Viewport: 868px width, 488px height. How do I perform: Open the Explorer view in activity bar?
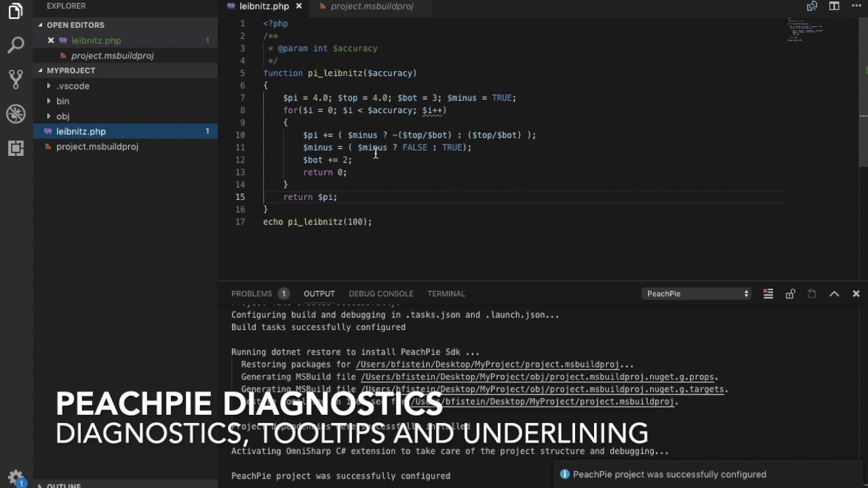(x=16, y=12)
